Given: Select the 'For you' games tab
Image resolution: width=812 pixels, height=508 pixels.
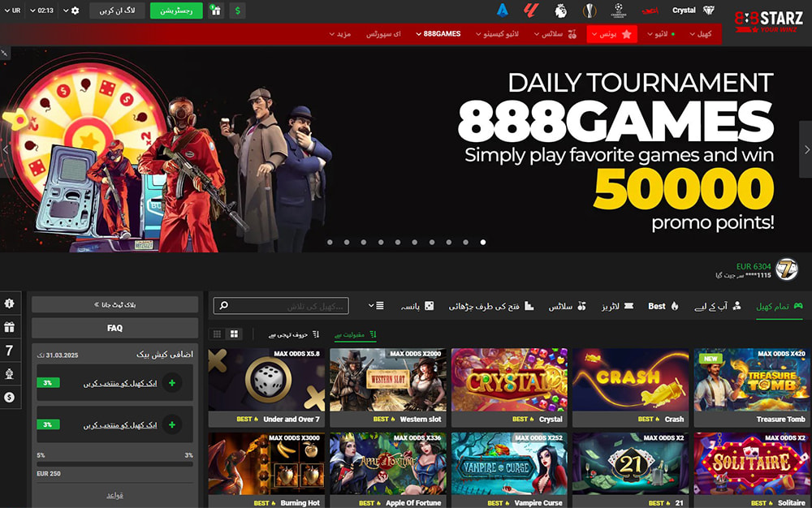Looking at the screenshot, I should point(718,306).
